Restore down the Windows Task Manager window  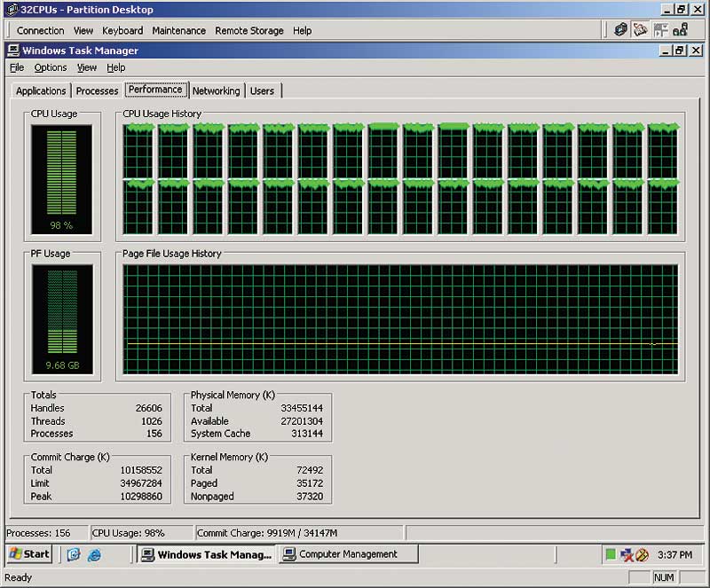tap(679, 51)
